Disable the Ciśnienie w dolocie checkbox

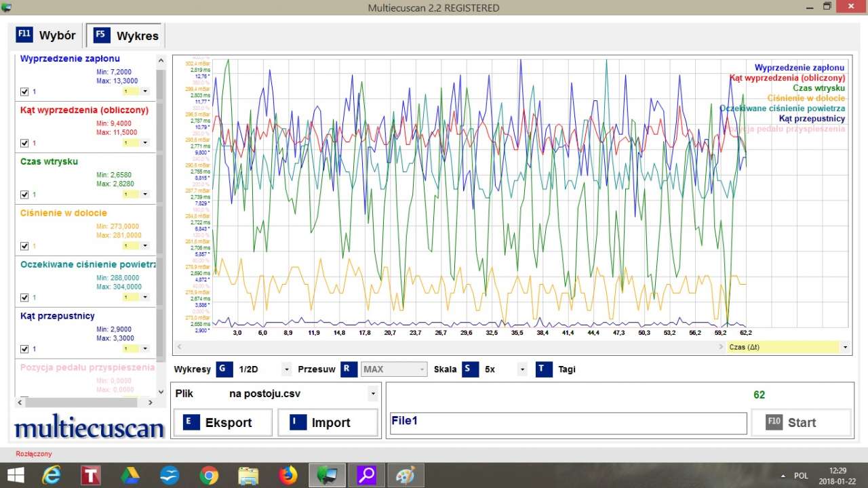pos(24,246)
